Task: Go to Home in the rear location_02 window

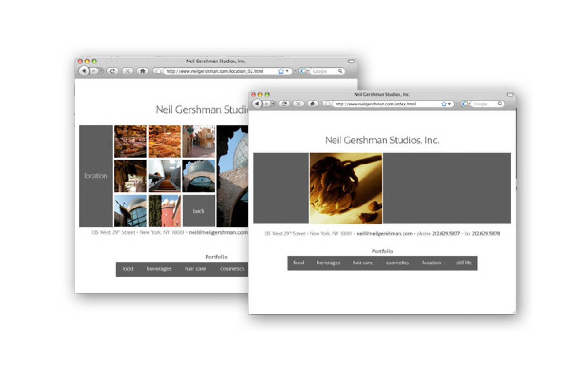Action: 143,71
